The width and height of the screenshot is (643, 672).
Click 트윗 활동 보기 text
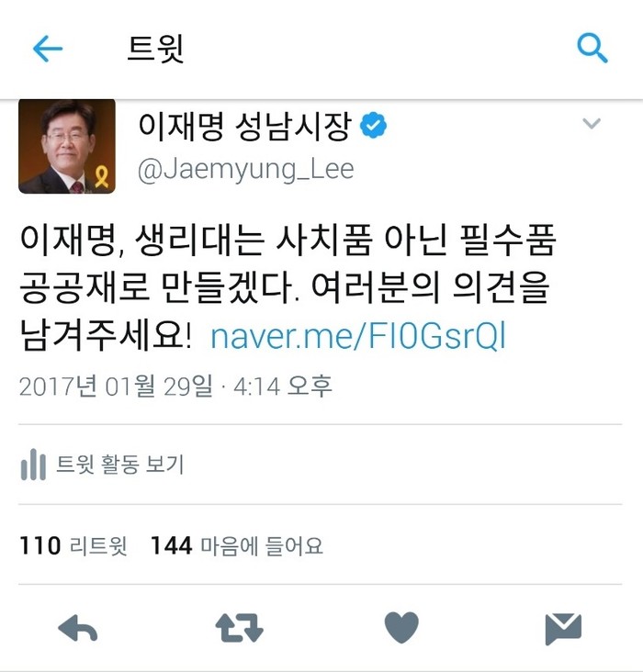coord(120,465)
